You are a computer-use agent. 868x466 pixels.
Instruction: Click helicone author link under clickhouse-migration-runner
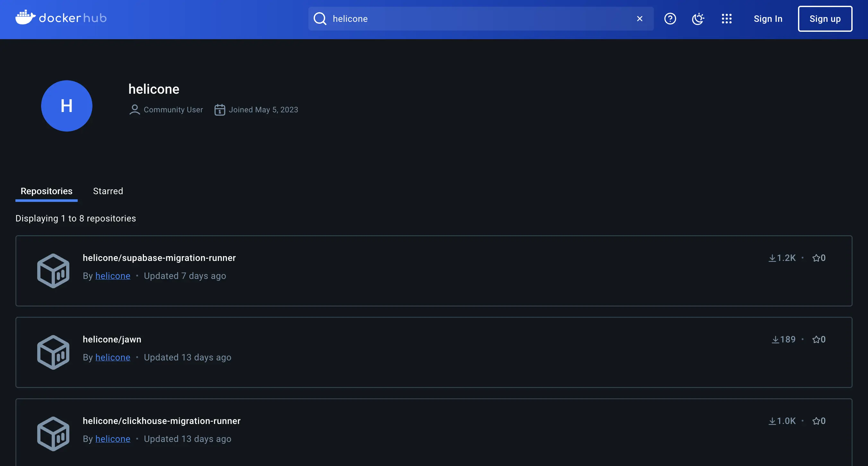click(113, 439)
